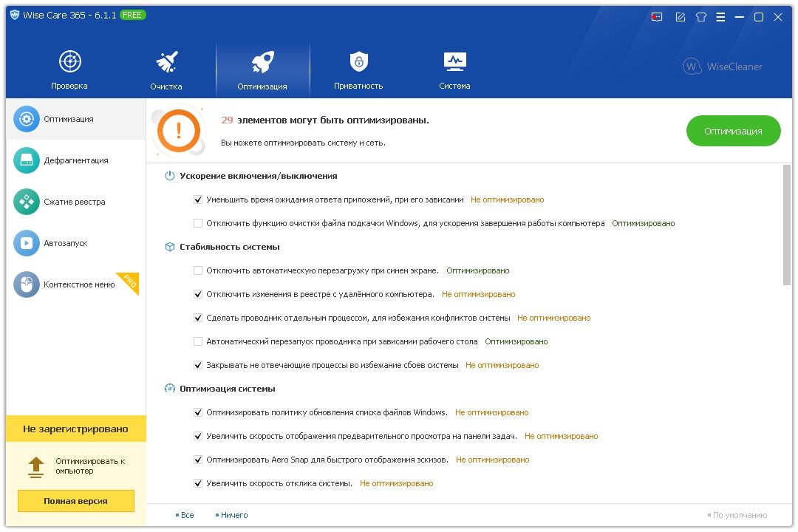Check Отключить функцию очистки файла подкачки
Image resolution: width=798 pixels, height=532 pixels.
click(x=198, y=223)
